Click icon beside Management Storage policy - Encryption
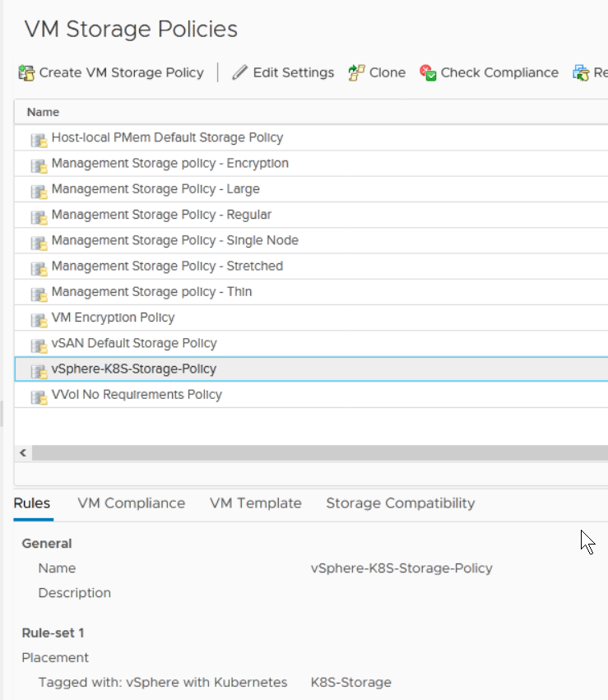The height and width of the screenshot is (700, 608). [x=39, y=166]
